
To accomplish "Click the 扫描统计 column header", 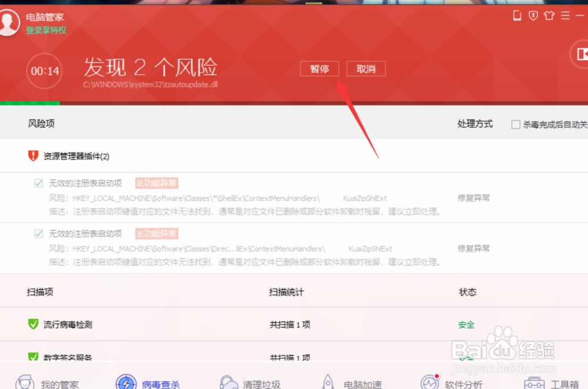I will 286,292.
